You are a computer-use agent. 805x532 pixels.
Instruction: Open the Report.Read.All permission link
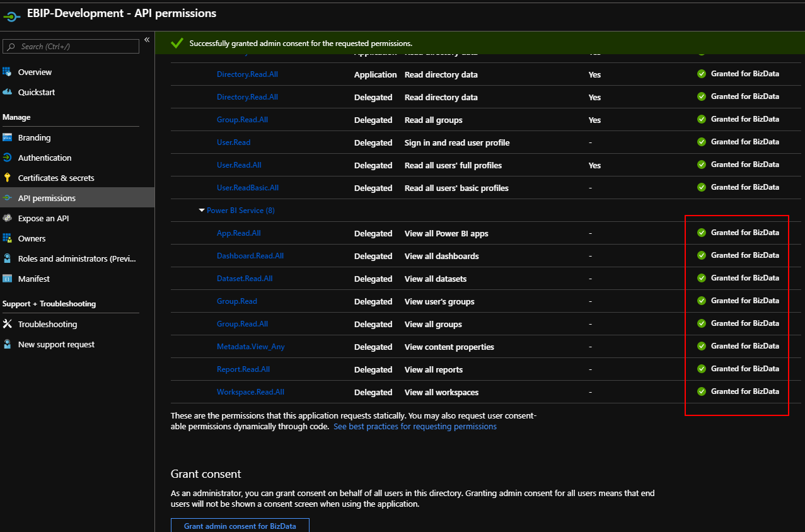point(243,369)
